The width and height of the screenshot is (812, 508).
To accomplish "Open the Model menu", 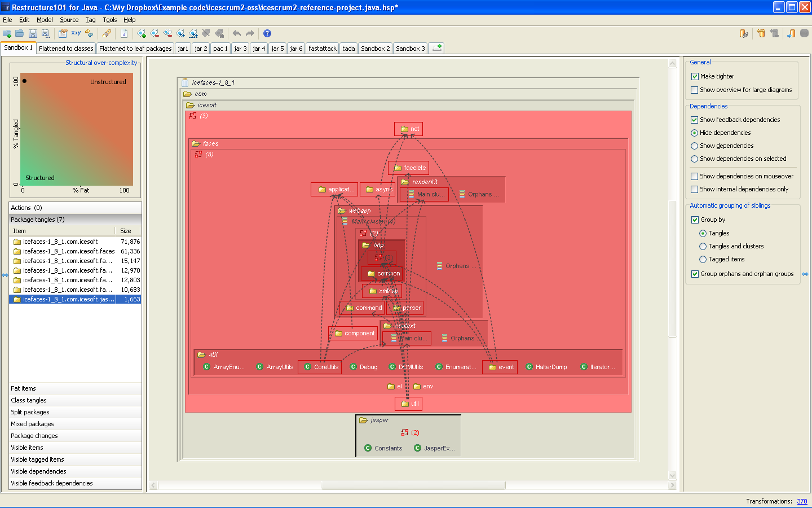I will pyautogui.click(x=45, y=20).
